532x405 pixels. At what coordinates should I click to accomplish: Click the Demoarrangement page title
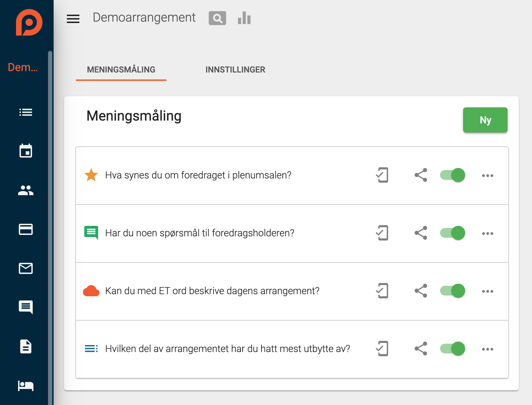(144, 17)
